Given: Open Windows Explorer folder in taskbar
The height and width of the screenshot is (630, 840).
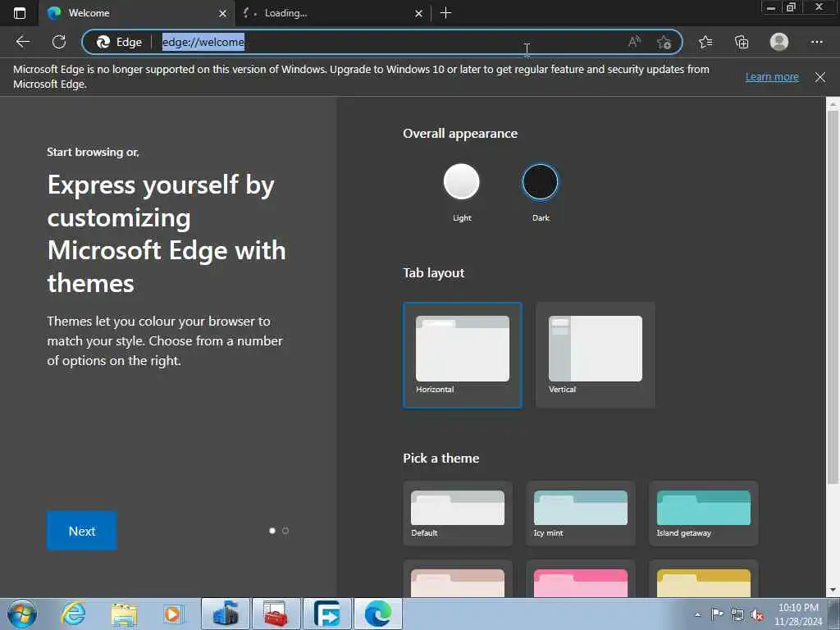Looking at the screenshot, I should click(x=125, y=614).
